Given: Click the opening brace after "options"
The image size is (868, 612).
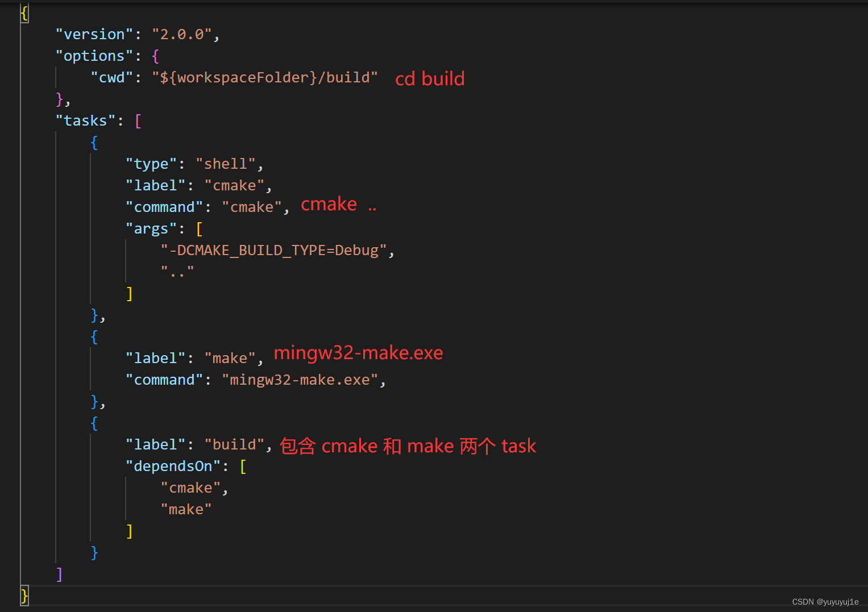Looking at the screenshot, I should click(156, 56).
